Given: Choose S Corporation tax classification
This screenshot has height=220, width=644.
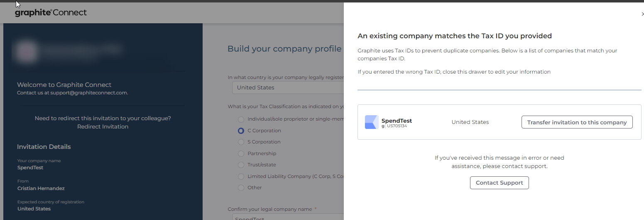Looking at the screenshot, I should pos(241,142).
